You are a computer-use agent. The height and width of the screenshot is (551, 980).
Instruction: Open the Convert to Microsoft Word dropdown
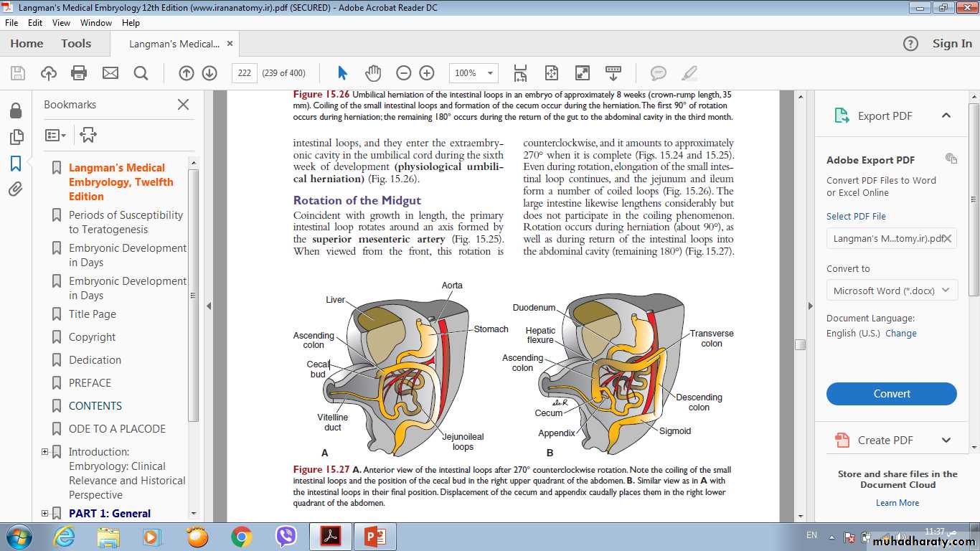(891, 291)
